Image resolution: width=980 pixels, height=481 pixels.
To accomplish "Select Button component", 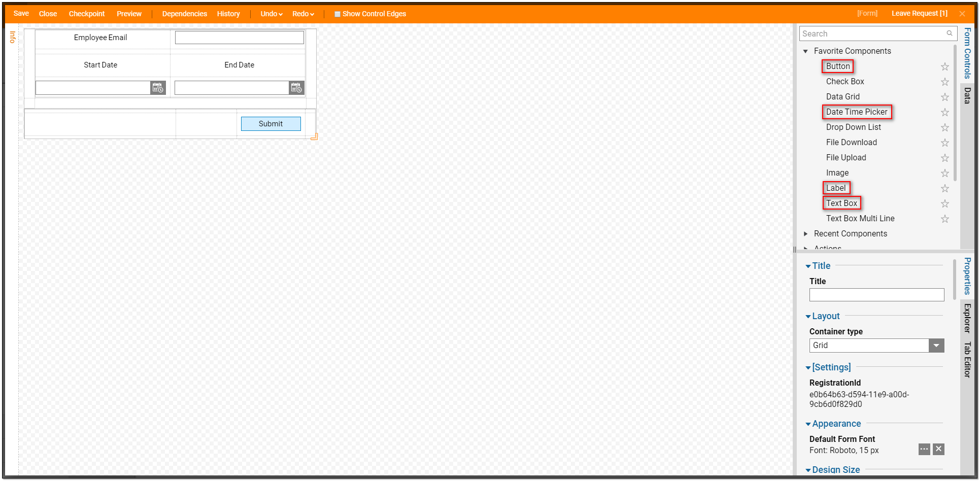I will pyautogui.click(x=837, y=66).
